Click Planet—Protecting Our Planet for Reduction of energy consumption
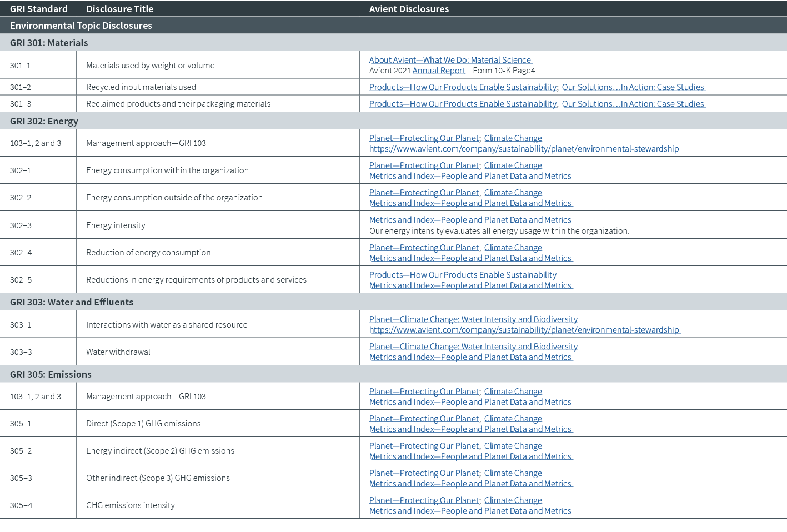This screenshot has width=787, height=532. [x=424, y=247]
